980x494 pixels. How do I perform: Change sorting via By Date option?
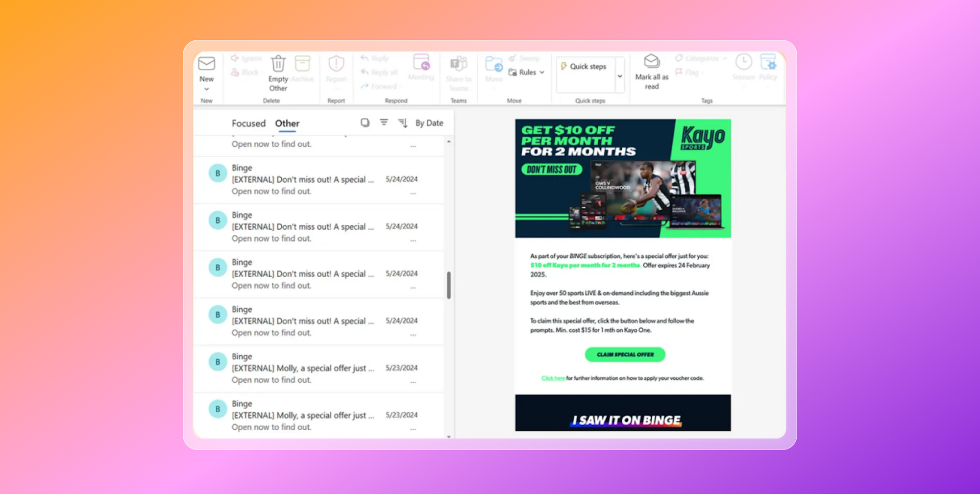(x=429, y=123)
